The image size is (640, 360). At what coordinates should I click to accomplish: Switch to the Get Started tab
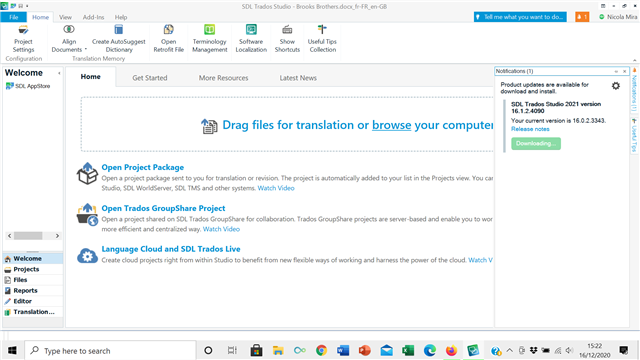coord(150,78)
